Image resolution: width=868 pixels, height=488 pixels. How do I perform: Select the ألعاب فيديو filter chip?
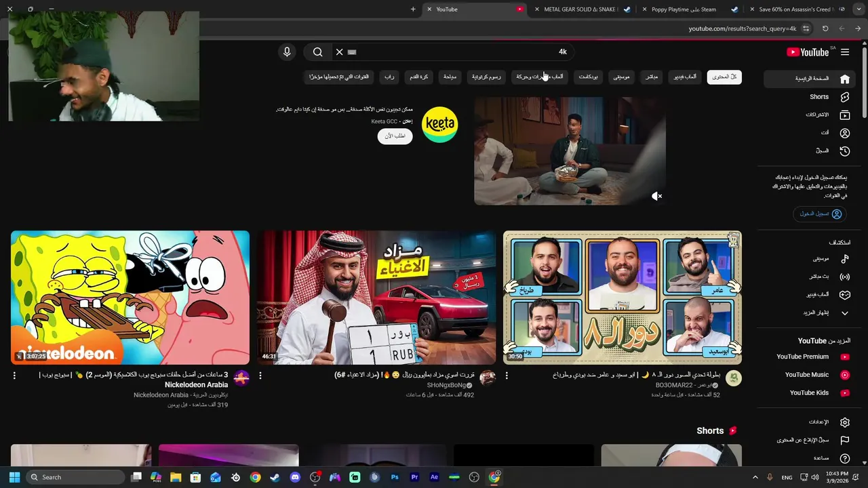click(x=685, y=77)
